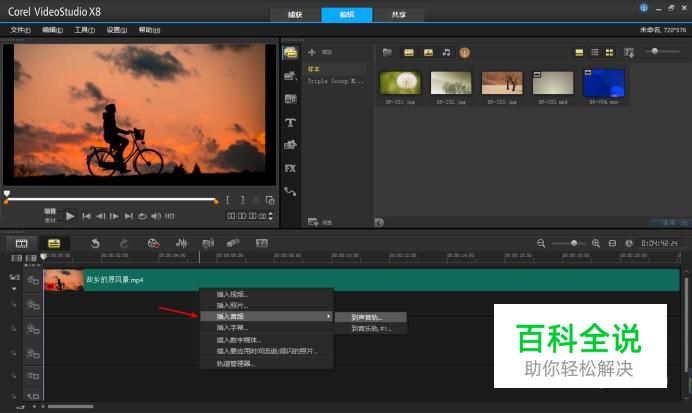Toggle the repeat playback button
Screen dimensions: 692x413
(143, 216)
